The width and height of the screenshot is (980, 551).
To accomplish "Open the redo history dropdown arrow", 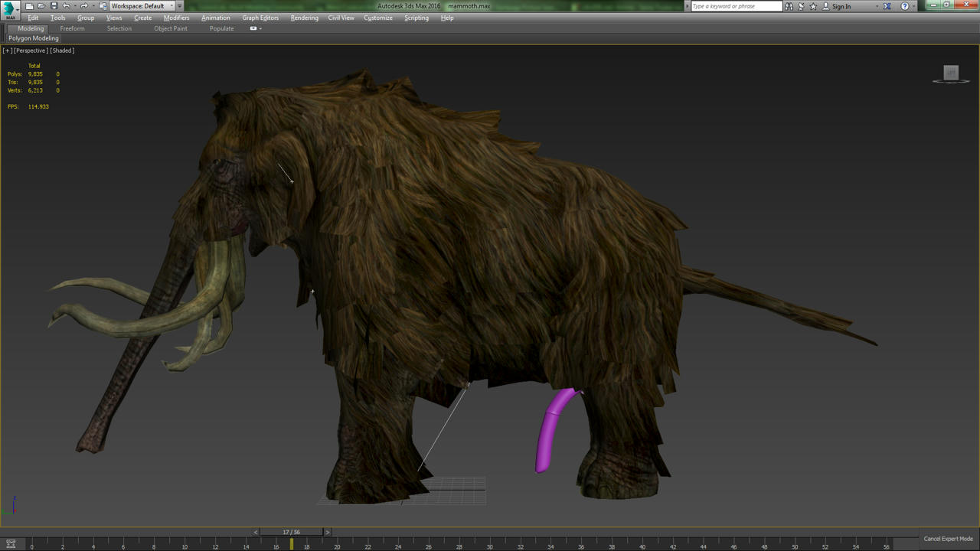I will coord(92,6).
